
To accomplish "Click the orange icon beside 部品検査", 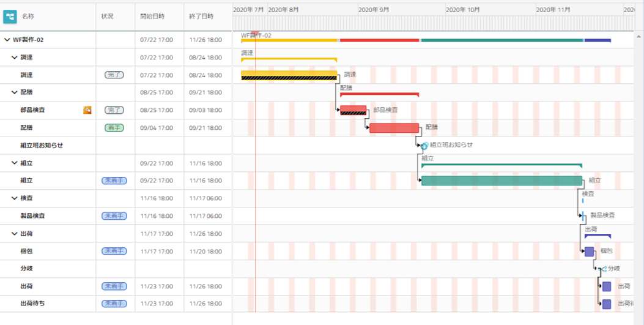I will (x=87, y=110).
